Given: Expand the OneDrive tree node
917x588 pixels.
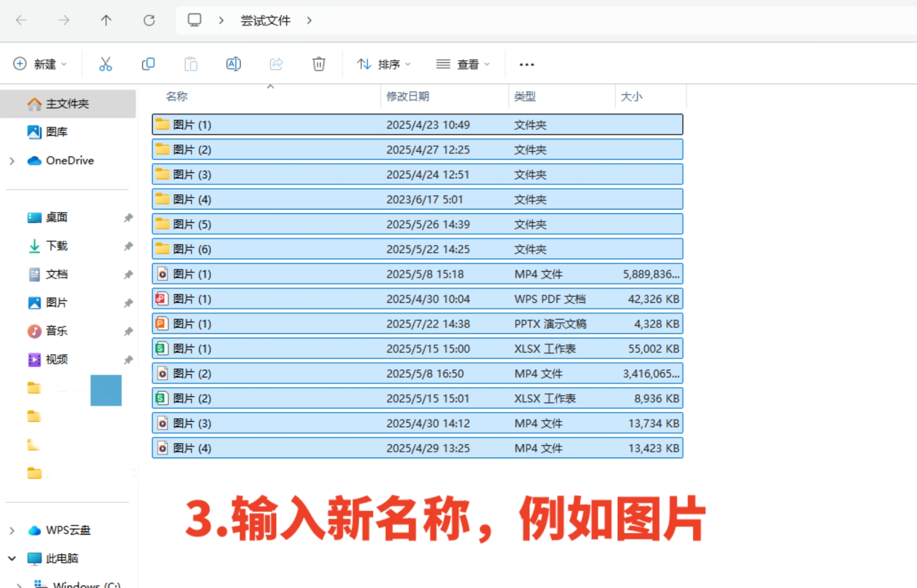Looking at the screenshot, I should (x=12, y=161).
